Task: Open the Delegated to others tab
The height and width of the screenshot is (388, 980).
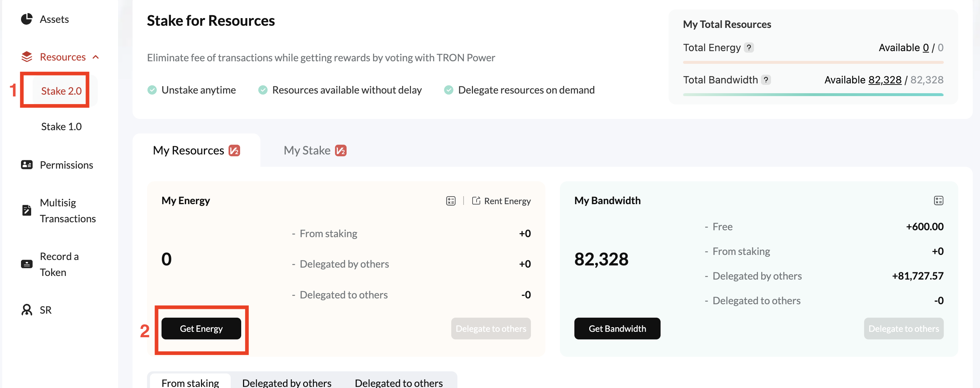Action: coord(398,382)
